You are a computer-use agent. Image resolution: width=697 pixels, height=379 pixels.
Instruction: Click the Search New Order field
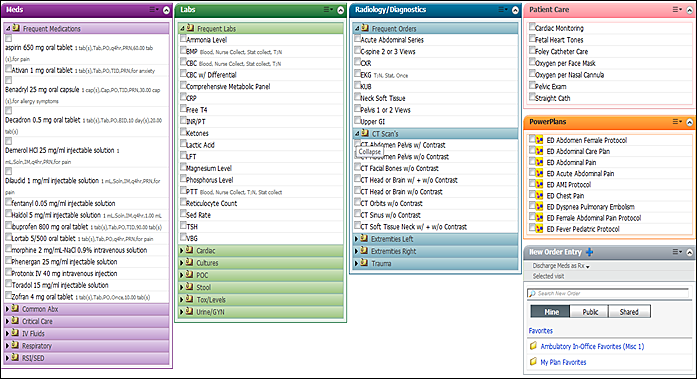point(608,293)
